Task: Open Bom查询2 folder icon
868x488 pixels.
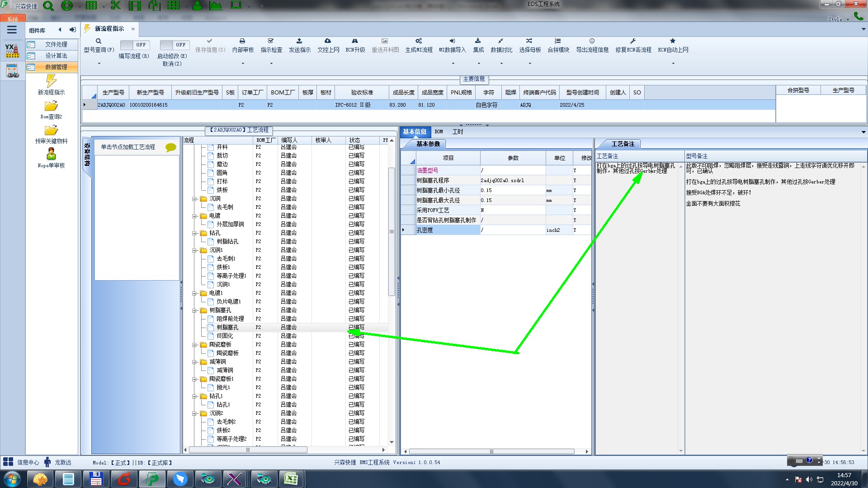Action: (x=51, y=106)
